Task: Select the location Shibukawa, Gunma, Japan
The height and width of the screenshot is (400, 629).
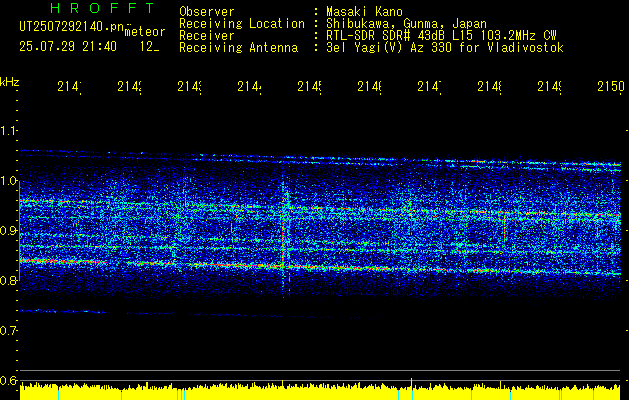Action: pos(406,24)
